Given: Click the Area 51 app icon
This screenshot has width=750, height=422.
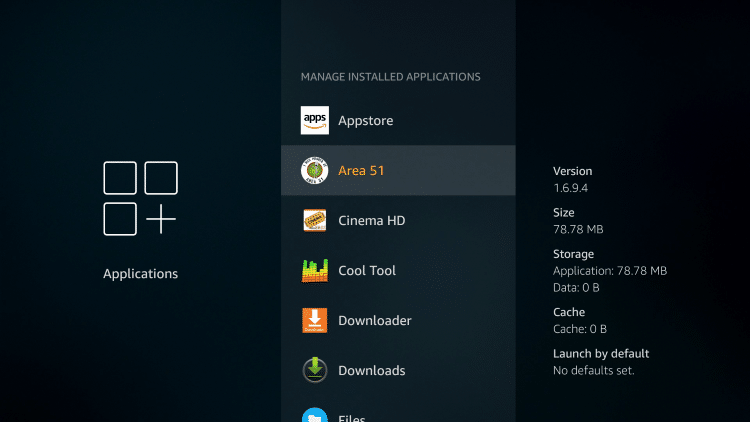Looking at the screenshot, I should 315,170.
